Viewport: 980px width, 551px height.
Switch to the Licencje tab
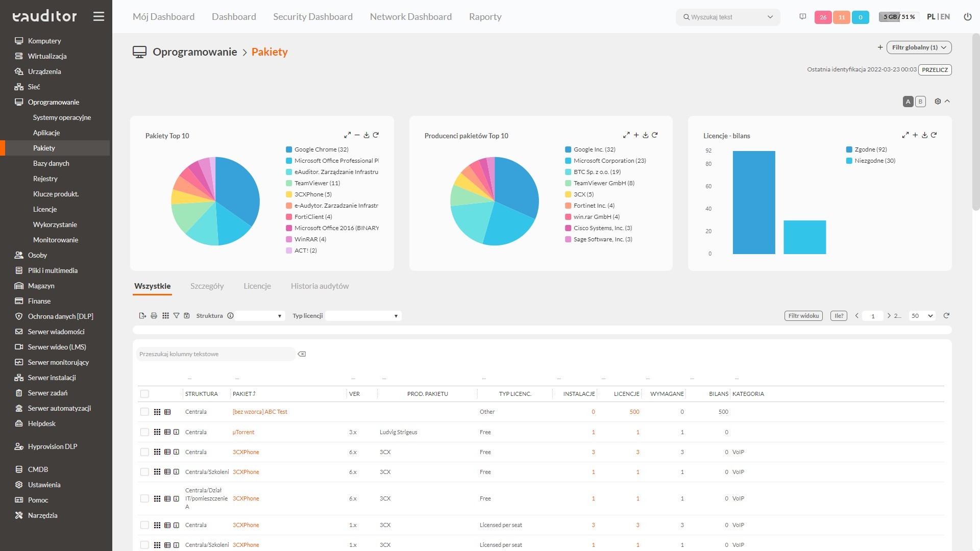tap(257, 286)
